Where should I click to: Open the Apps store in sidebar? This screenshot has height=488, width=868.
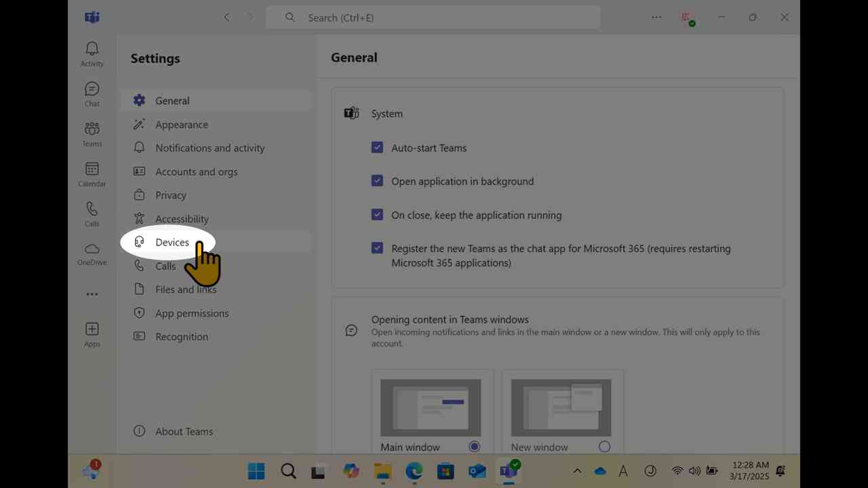click(92, 335)
